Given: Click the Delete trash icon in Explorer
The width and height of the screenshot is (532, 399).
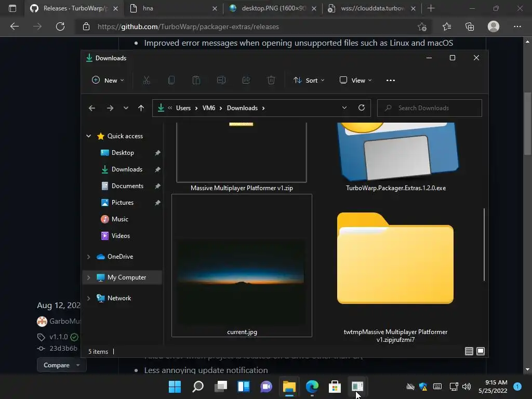Looking at the screenshot, I should point(271,81).
